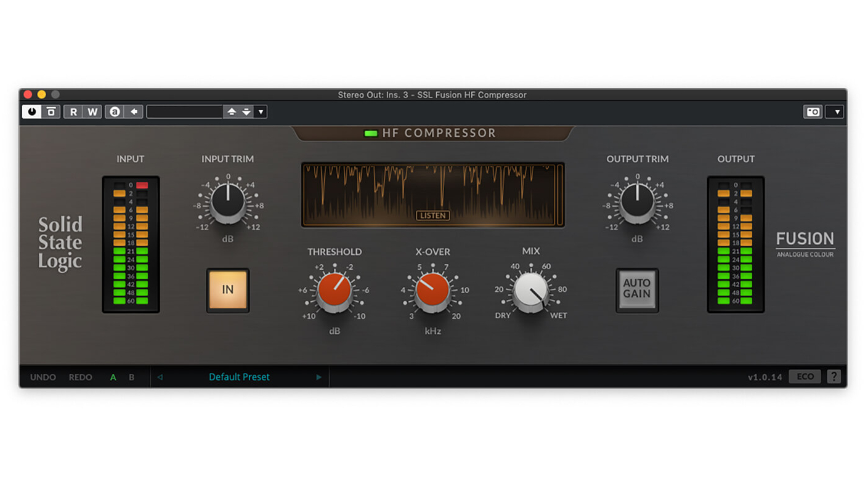Image resolution: width=868 pixels, height=484 pixels.
Task: Click the Input Trim knob
Action: click(x=227, y=201)
